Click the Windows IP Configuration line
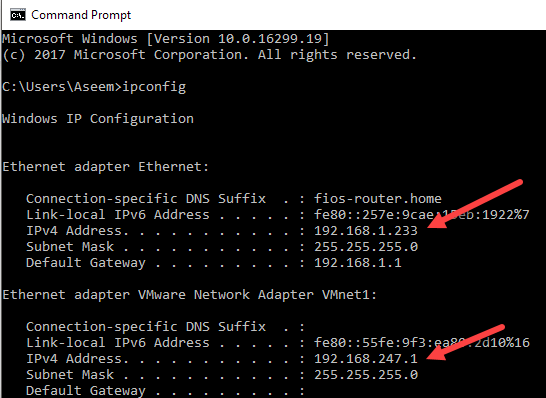This screenshot has height=398, width=546. pos(98,119)
